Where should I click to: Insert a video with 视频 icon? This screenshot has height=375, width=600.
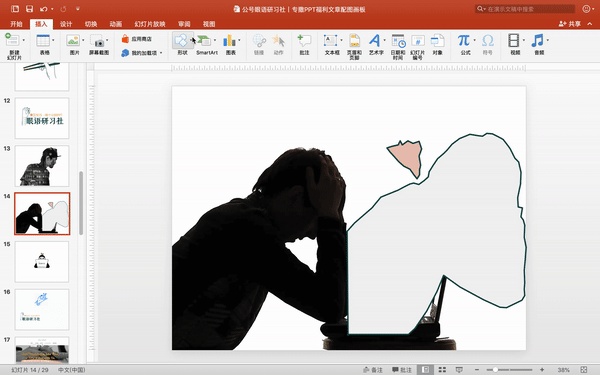click(x=514, y=40)
